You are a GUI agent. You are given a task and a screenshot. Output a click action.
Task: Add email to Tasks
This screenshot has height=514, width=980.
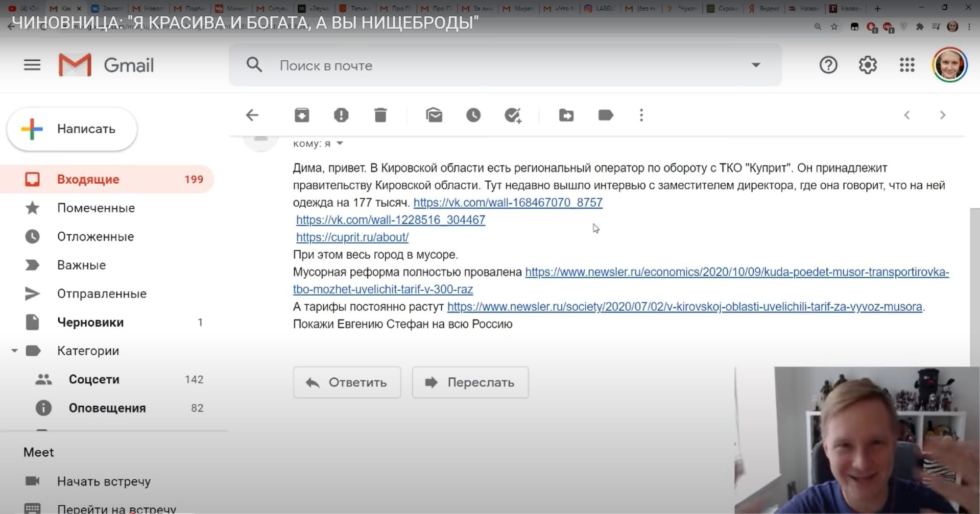(513, 115)
